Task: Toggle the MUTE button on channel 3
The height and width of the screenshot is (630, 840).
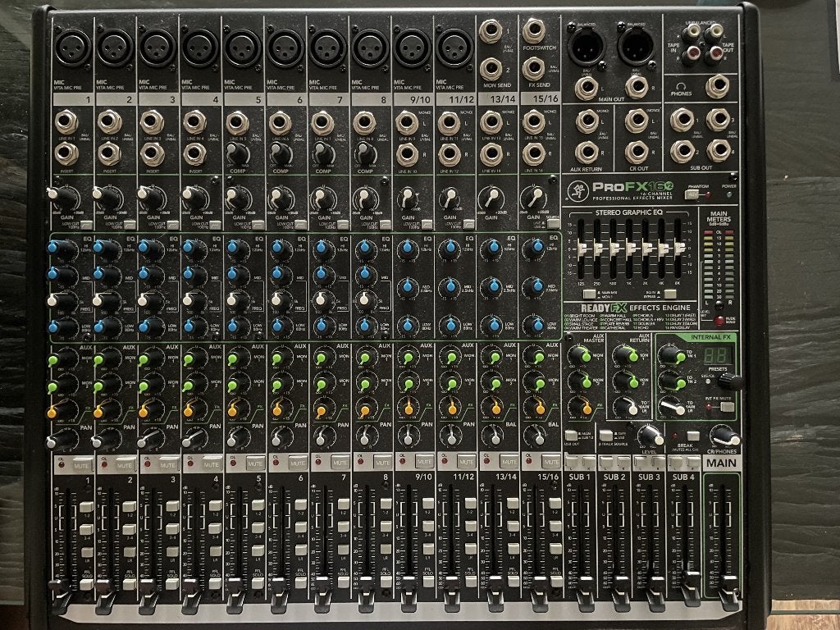Action: [x=169, y=464]
